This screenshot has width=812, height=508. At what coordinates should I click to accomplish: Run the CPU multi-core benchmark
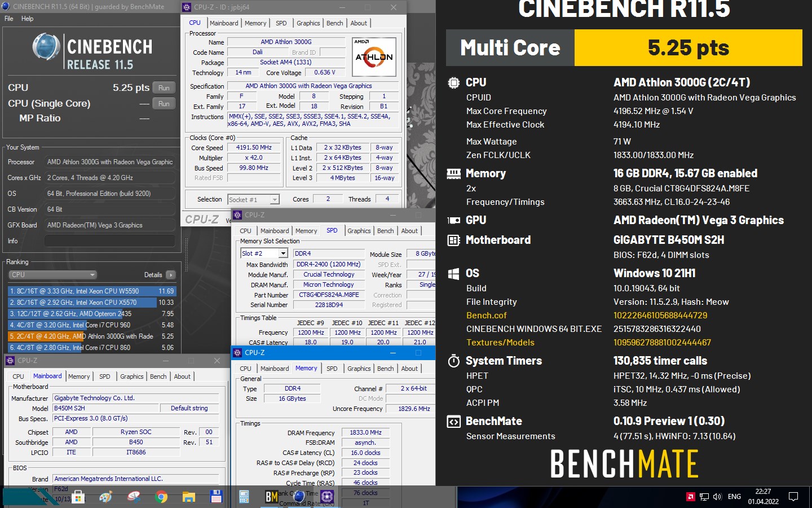click(164, 87)
